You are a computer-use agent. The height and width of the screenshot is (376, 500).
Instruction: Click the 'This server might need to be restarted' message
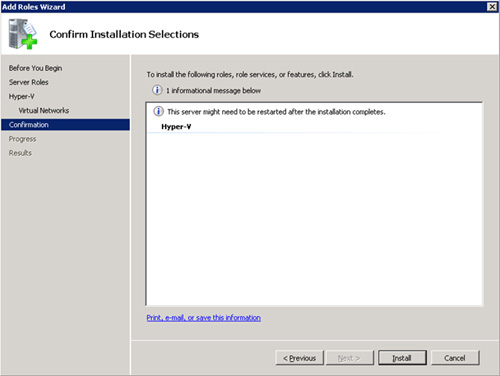[276, 112]
